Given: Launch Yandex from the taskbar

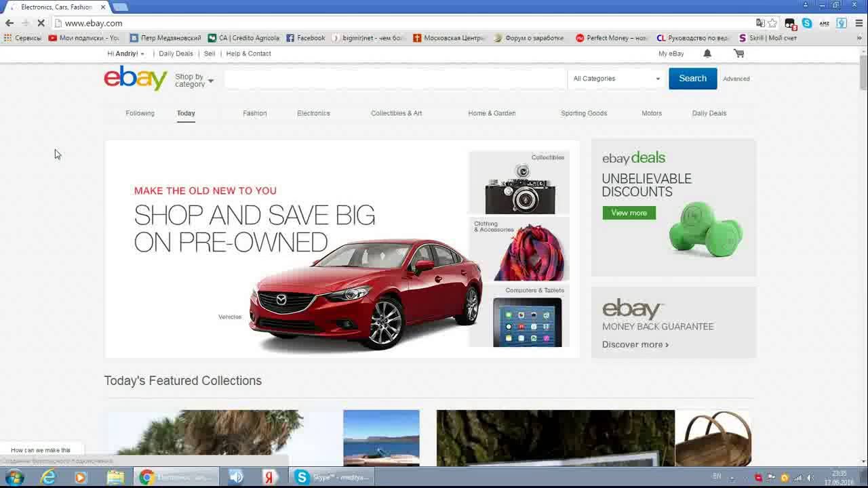Looking at the screenshot, I should click(x=270, y=477).
